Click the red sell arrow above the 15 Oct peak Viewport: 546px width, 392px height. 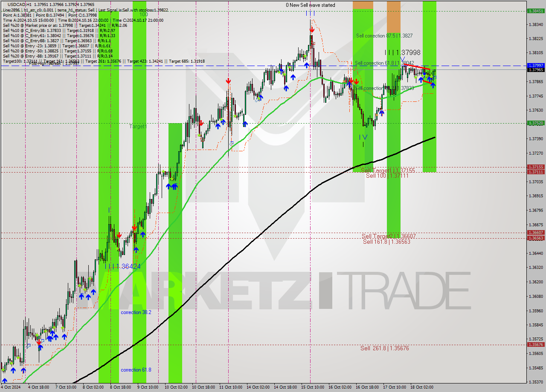(x=312, y=29)
